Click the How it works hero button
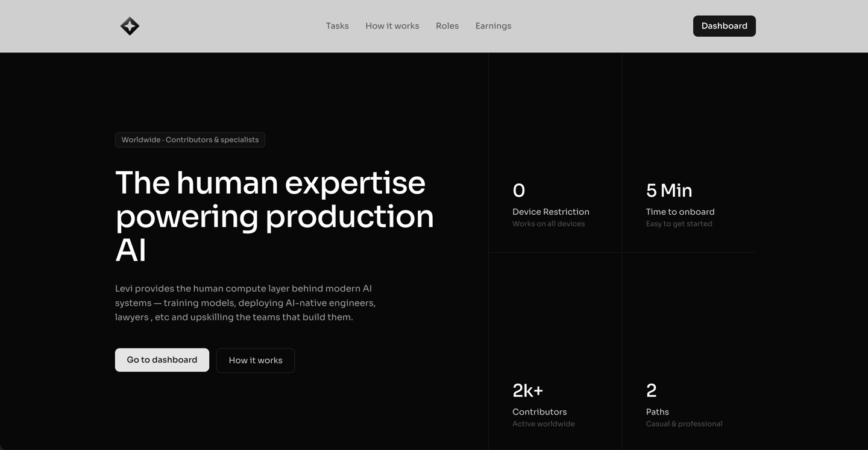This screenshot has height=450, width=868. [256, 361]
